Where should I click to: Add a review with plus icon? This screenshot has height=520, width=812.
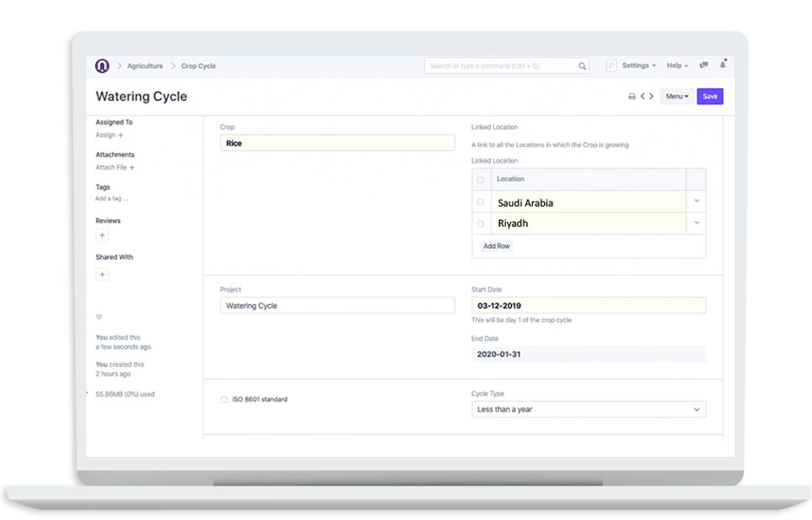103,235
